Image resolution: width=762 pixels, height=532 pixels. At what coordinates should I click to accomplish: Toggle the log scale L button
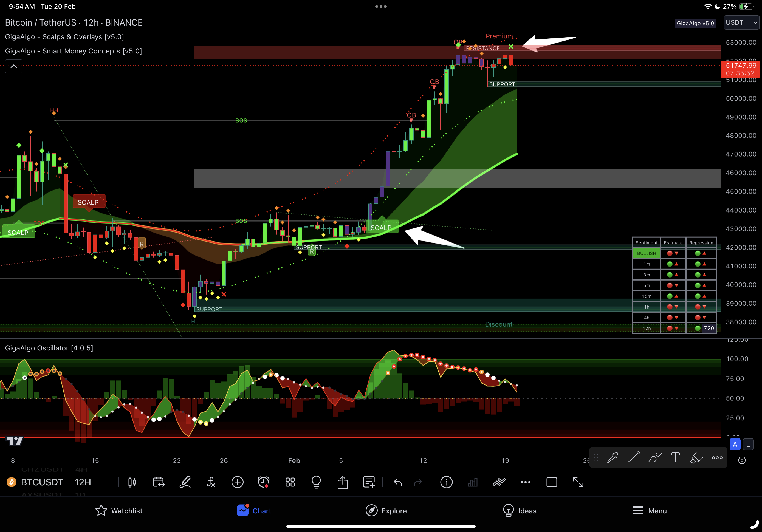[x=748, y=445]
